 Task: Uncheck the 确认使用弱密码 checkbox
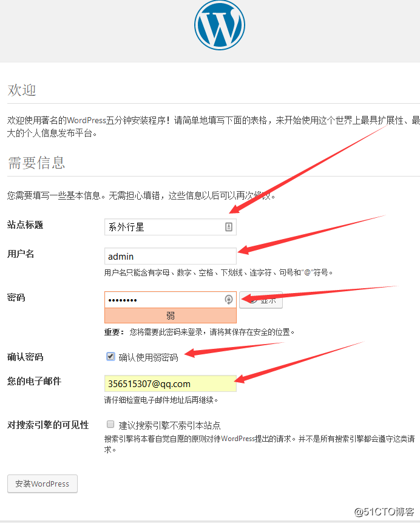click(x=110, y=357)
